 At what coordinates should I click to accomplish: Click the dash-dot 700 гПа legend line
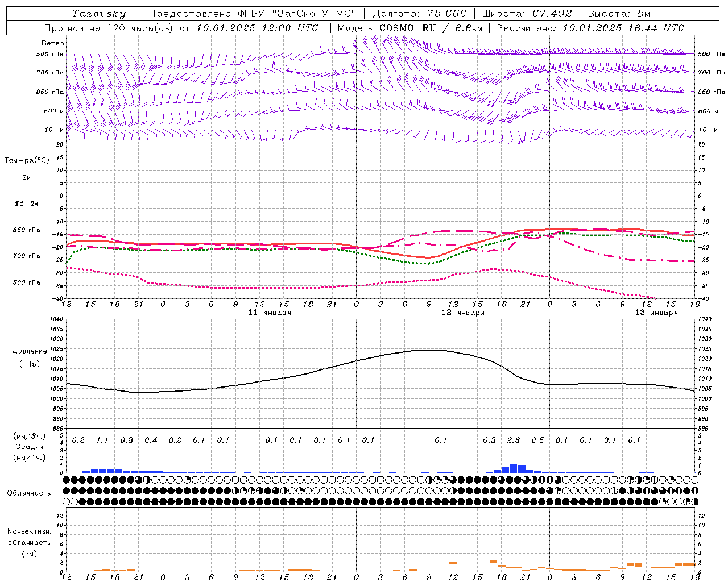click(26, 262)
